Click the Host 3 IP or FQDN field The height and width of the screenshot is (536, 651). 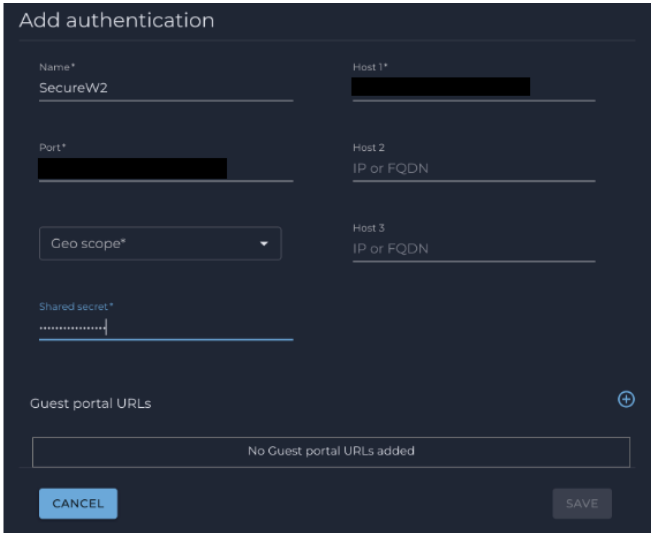(474, 249)
